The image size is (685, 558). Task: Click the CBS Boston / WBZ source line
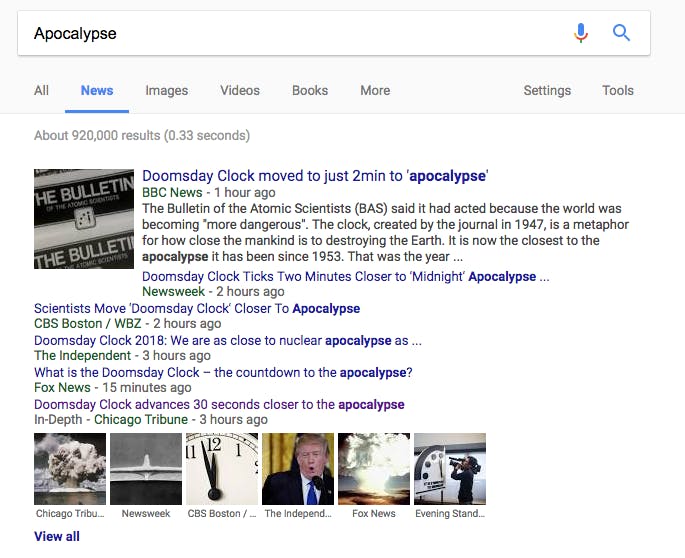128,323
